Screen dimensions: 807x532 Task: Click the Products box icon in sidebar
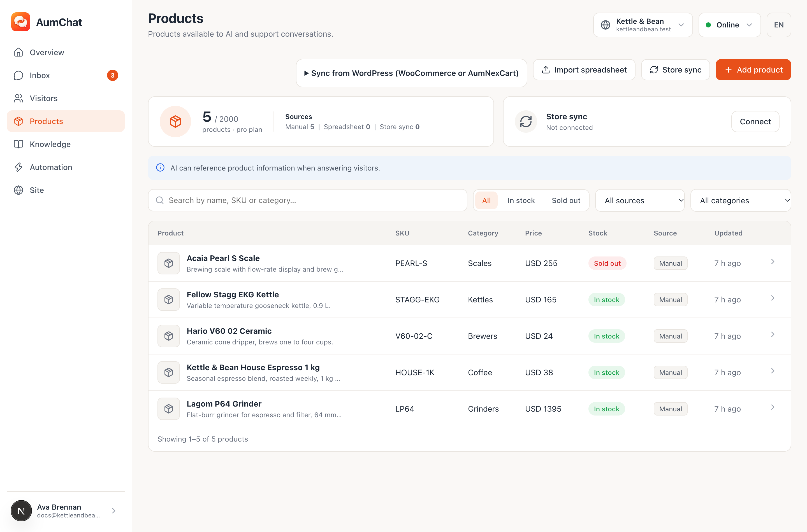click(19, 121)
